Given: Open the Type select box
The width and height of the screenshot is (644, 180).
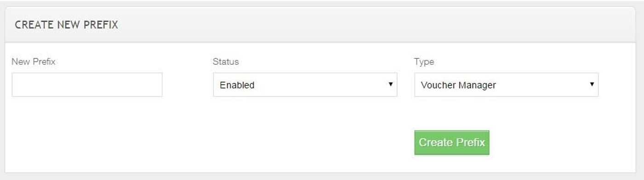Looking at the screenshot, I should pyautogui.click(x=506, y=84).
